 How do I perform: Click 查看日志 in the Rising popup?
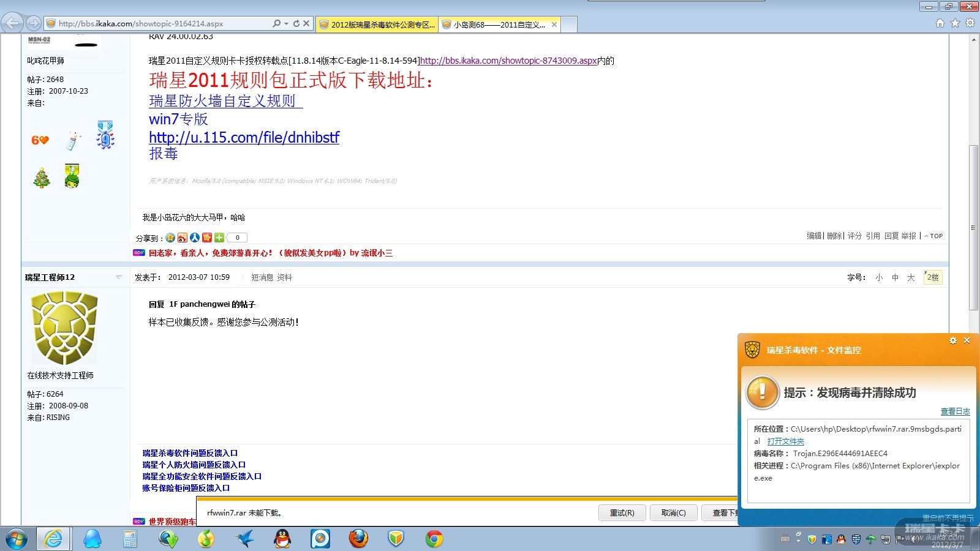(956, 411)
